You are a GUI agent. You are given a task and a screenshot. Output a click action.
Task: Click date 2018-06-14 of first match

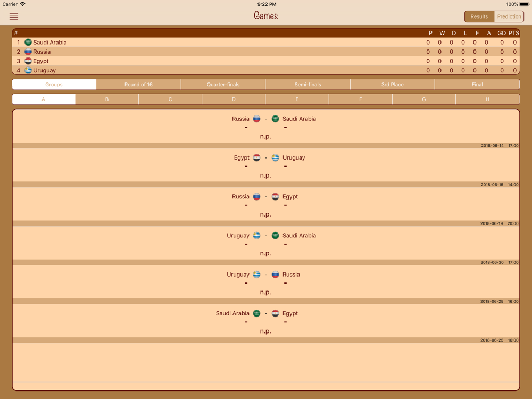click(492, 146)
